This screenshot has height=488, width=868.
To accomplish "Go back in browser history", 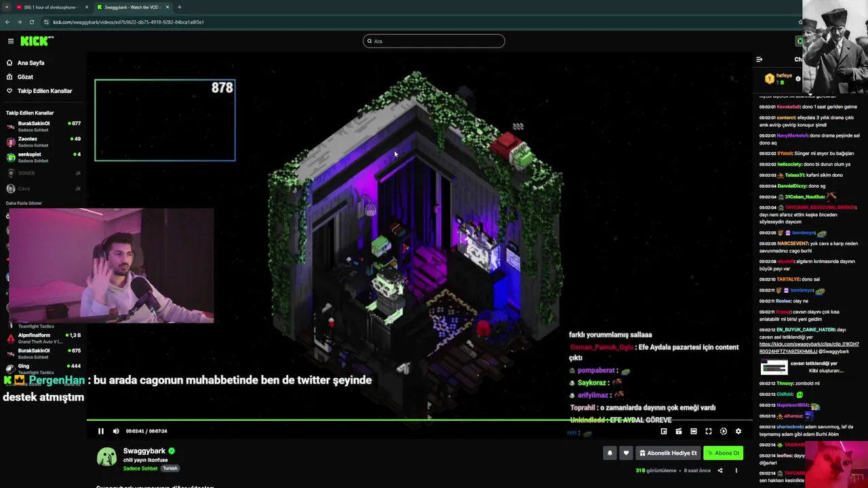I will point(7,22).
